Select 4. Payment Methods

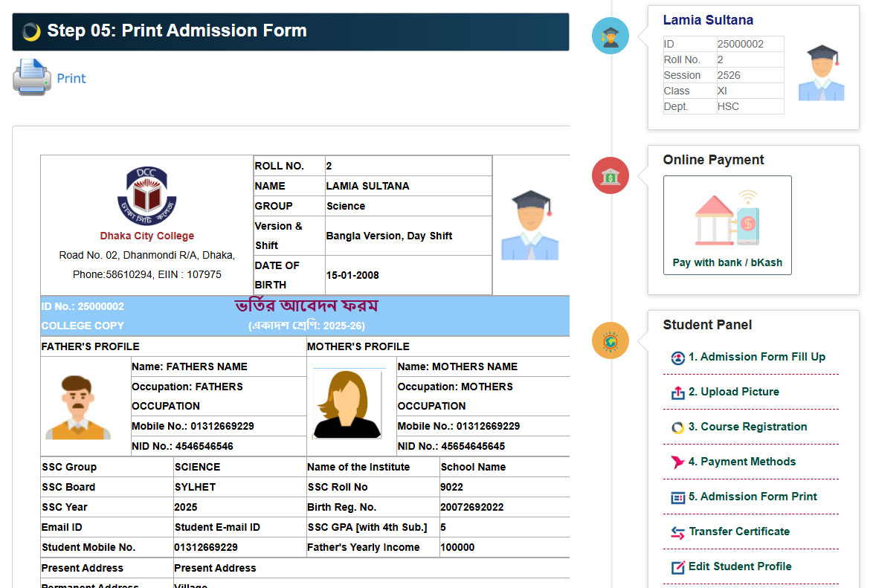click(741, 462)
